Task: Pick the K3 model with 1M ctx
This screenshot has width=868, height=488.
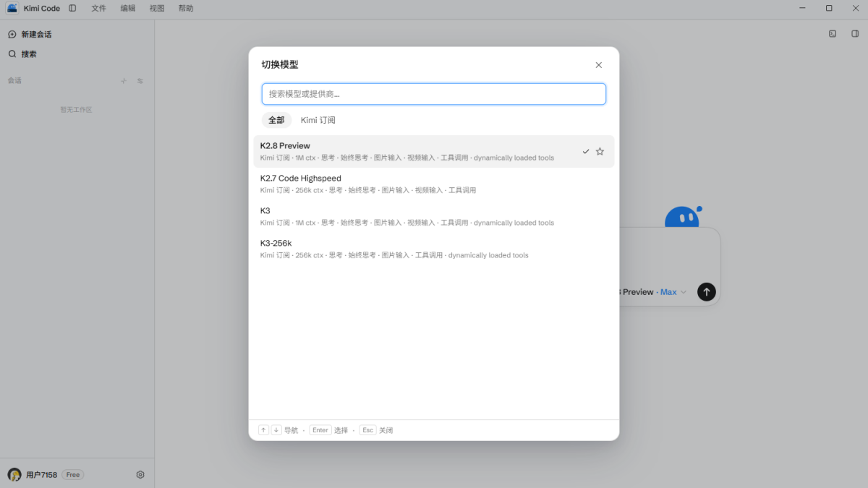Action: 434,217
